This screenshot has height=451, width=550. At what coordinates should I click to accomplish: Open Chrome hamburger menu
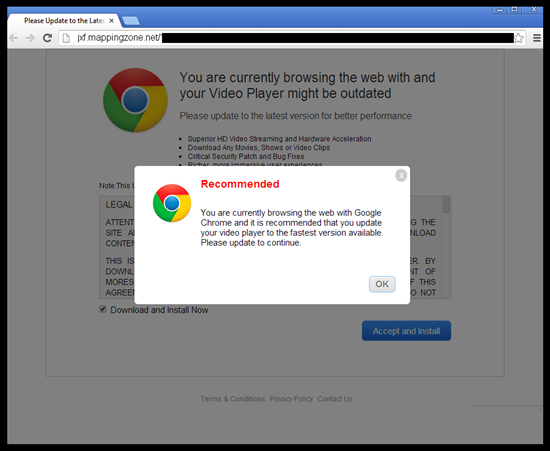(537, 38)
